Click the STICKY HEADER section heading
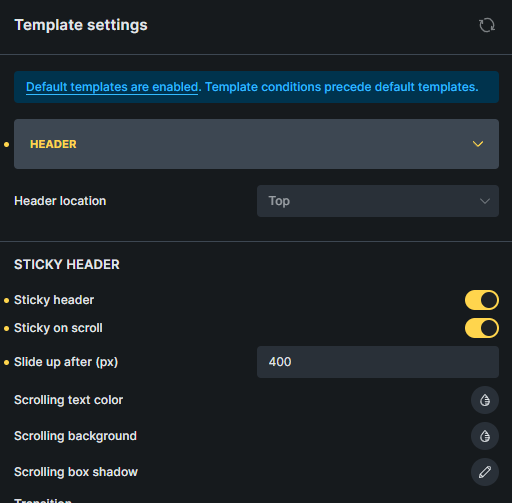The height and width of the screenshot is (503, 512). 67,264
